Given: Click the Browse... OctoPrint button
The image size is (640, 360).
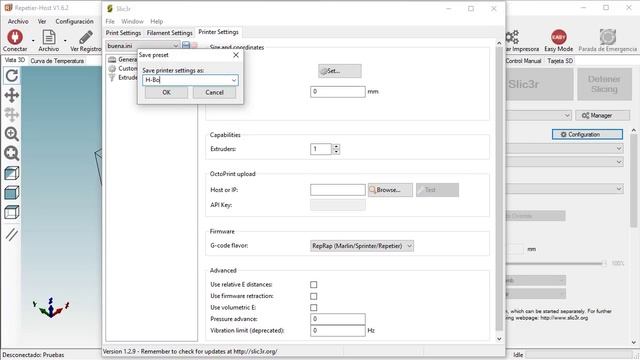Looking at the screenshot, I should (x=390, y=190).
